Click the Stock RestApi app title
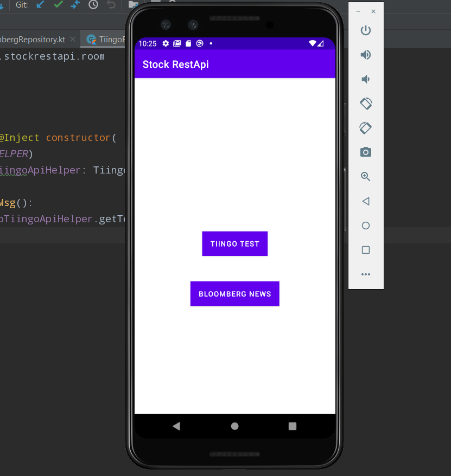 pos(176,65)
